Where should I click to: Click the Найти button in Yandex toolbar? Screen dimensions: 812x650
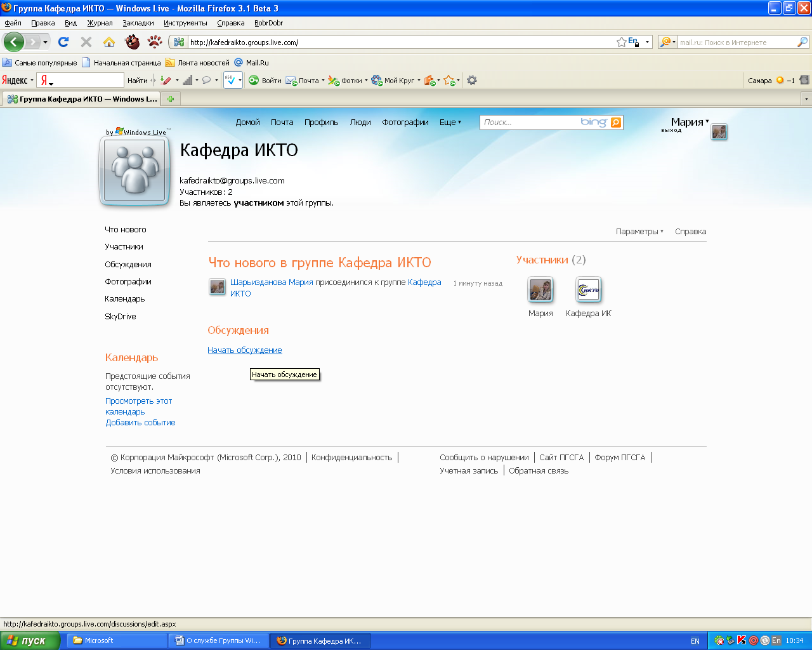pyautogui.click(x=137, y=81)
